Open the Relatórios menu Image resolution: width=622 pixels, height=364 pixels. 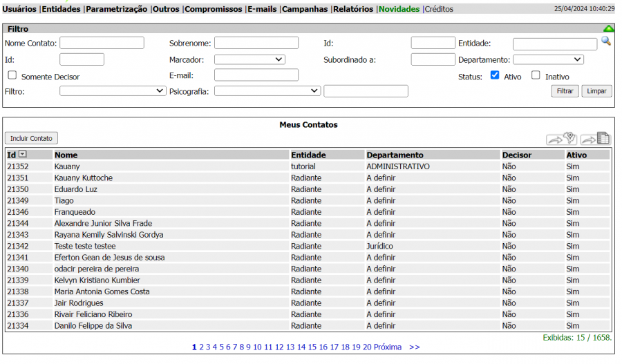(x=353, y=9)
